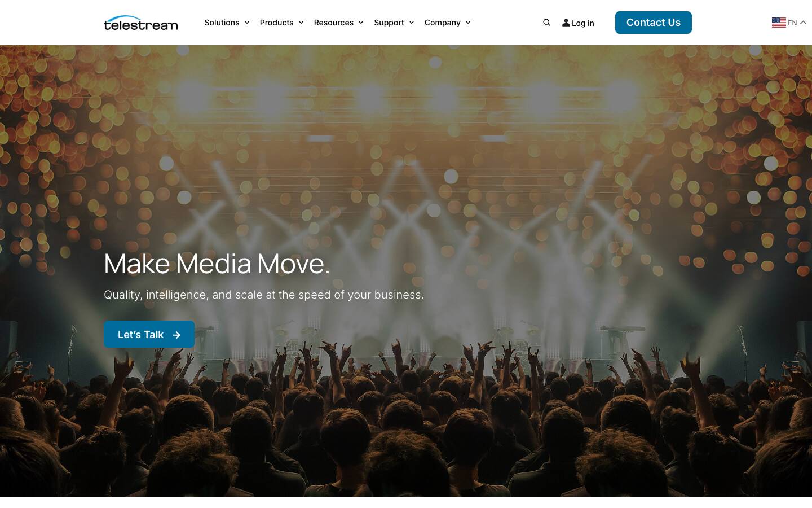This screenshot has height=508, width=812.
Task: Click the Quality, intelligence, and scale tagline
Action: pyautogui.click(x=264, y=295)
